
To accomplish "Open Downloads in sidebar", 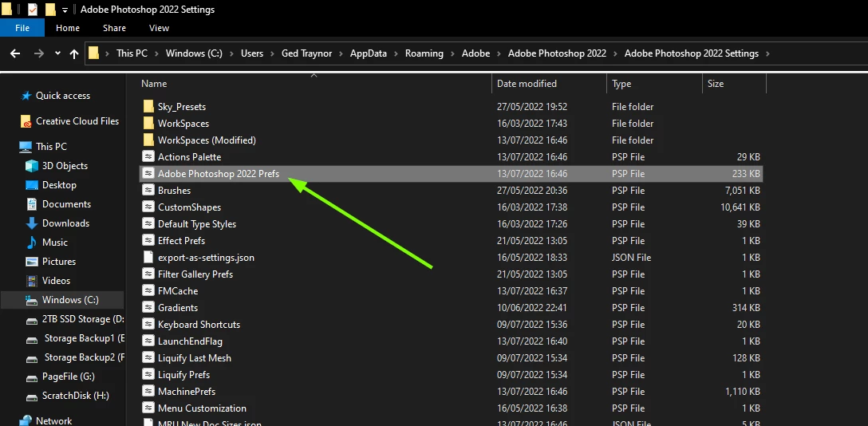I will click(65, 223).
